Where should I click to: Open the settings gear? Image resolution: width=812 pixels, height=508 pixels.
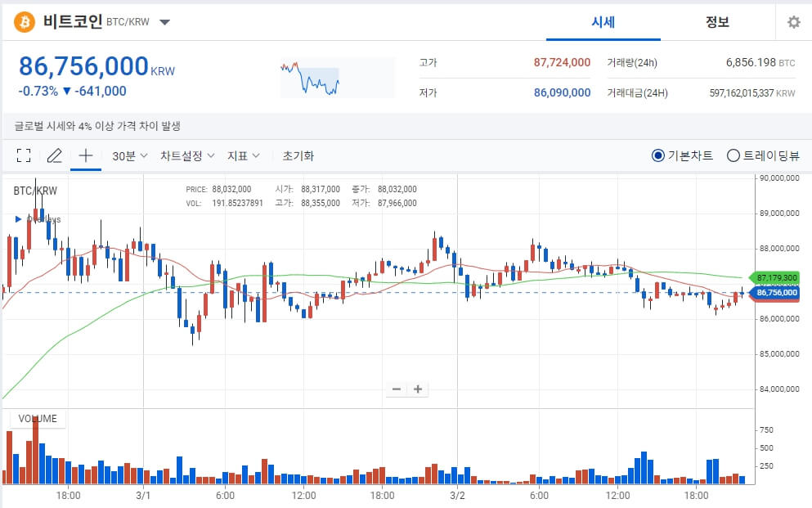coord(793,22)
